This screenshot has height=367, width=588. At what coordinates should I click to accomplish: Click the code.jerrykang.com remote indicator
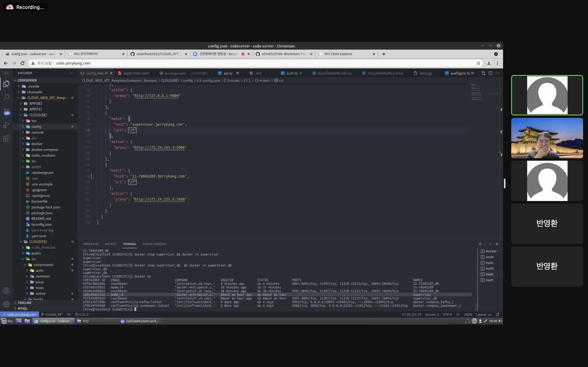click(19, 314)
